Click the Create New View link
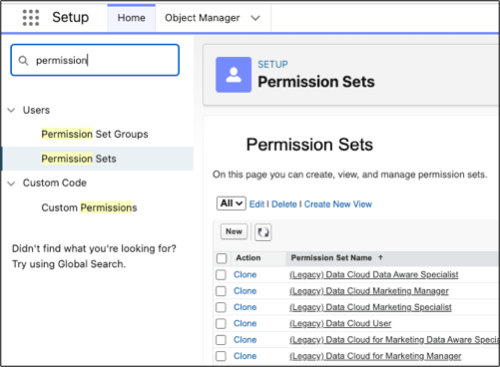This screenshot has height=367, width=500. (x=338, y=204)
